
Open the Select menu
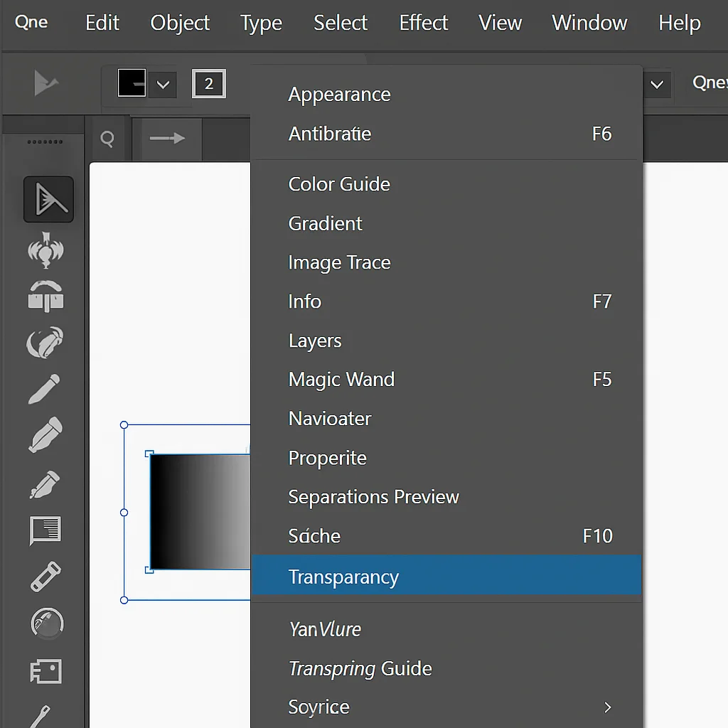(341, 22)
